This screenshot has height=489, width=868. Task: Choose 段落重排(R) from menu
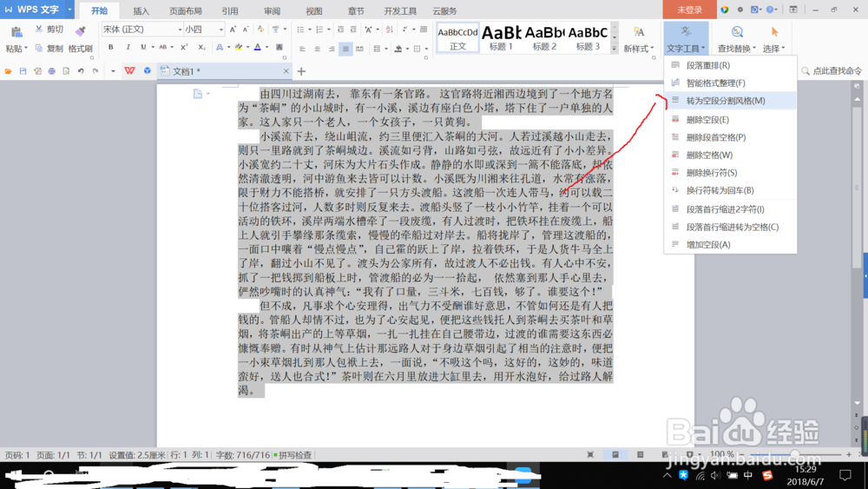click(x=730, y=65)
